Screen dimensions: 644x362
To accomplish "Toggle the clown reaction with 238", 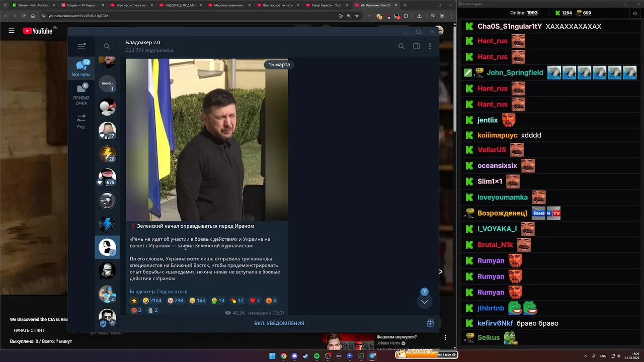I will click(176, 301).
